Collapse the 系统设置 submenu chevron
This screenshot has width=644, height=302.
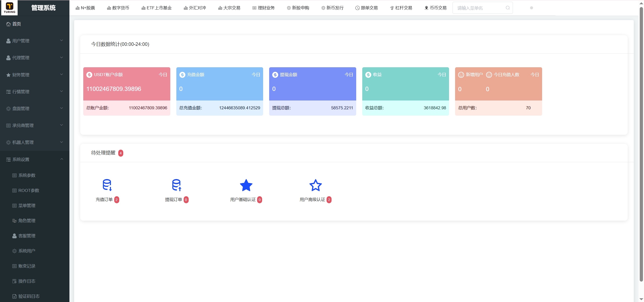62,159
